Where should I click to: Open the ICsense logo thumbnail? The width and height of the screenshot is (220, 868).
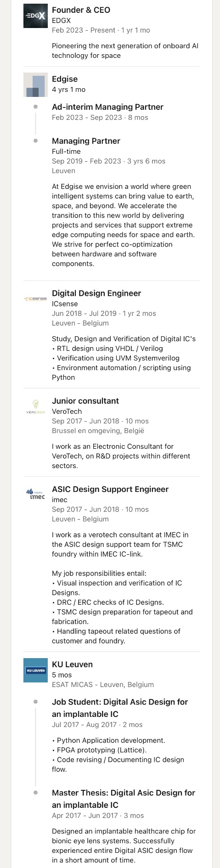click(x=35, y=299)
